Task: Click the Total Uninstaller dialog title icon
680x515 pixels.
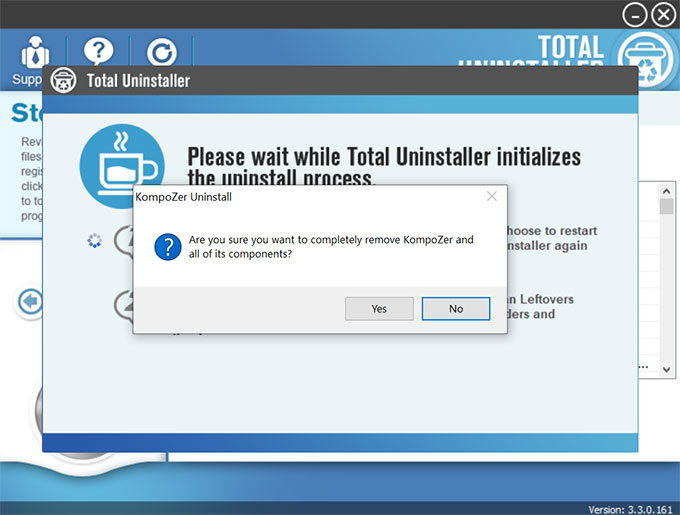Action: [x=63, y=81]
